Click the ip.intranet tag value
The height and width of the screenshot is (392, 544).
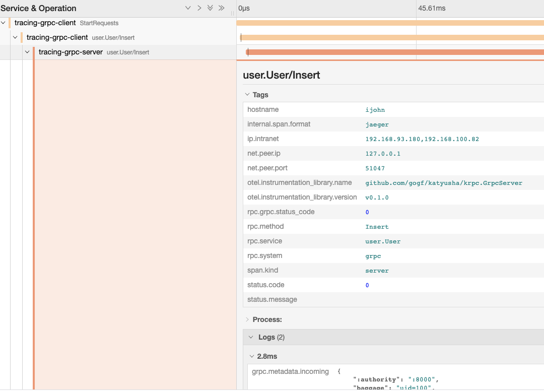tap(422, 139)
